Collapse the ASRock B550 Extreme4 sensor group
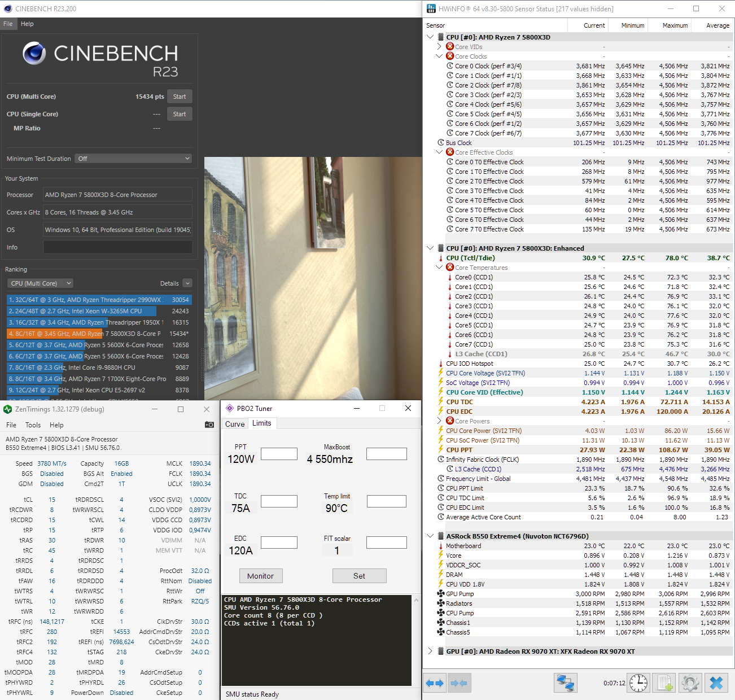The image size is (735, 700). pos(430,536)
